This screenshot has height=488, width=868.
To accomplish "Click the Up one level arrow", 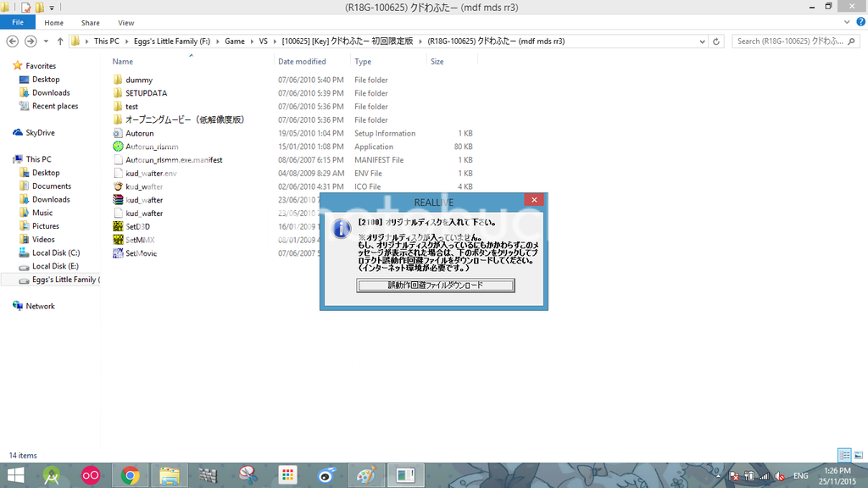I will 60,41.
